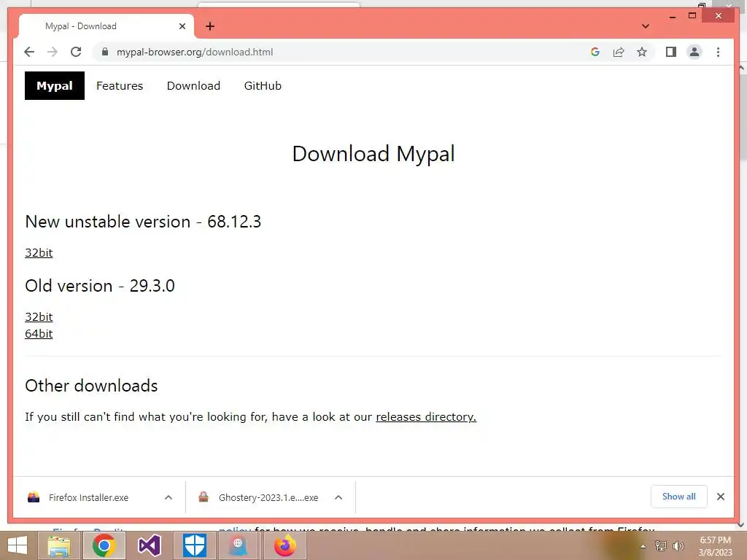The image size is (747, 560).
Task: Open the Features menu item
Action: pos(120,86)
